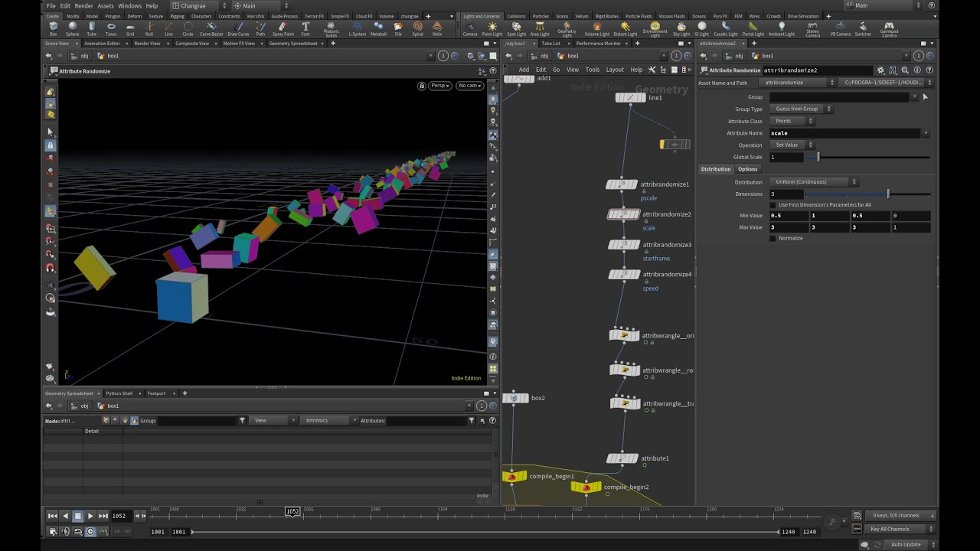Click the attribrandomize2 node

pos(623,214)
